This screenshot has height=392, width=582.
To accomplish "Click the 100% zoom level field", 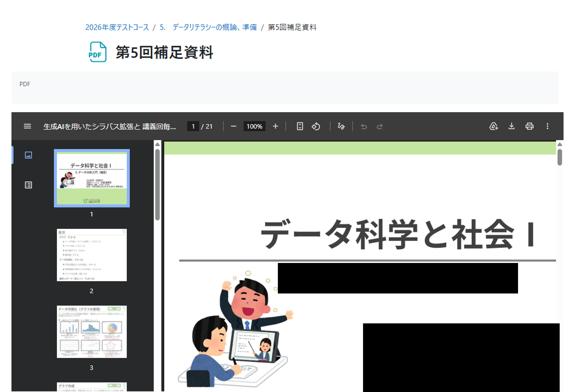I will pyautogui.click(x=254, y=126).
